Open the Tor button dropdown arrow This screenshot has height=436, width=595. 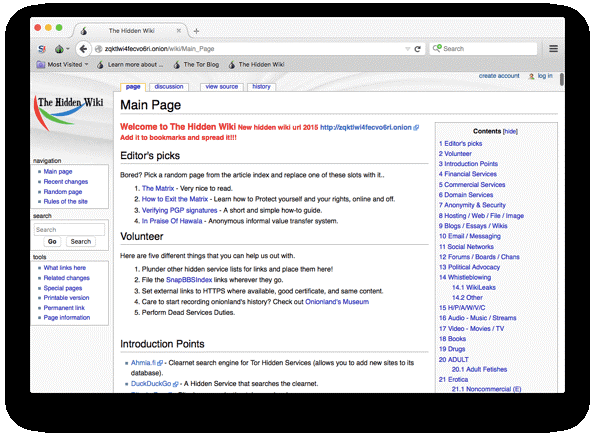coord(68,49)
